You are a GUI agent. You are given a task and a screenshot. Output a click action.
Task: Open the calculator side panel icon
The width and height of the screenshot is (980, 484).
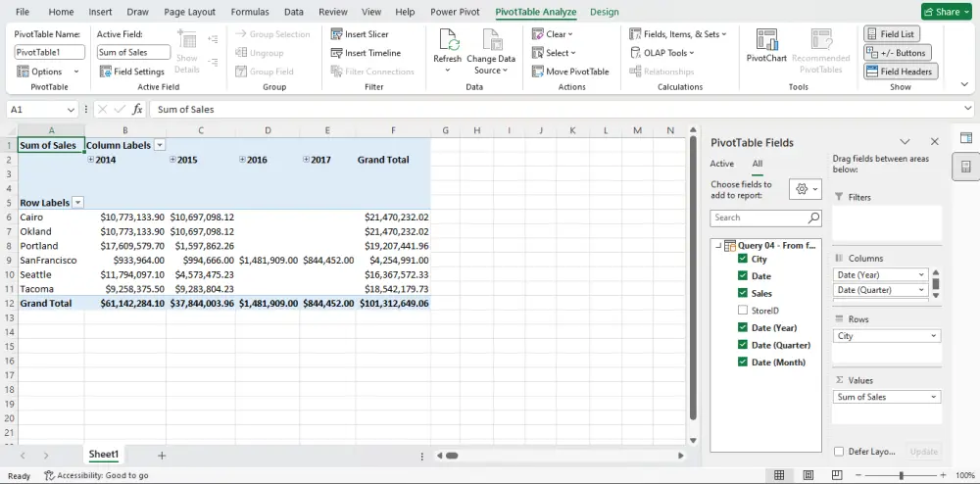point(965,167)
